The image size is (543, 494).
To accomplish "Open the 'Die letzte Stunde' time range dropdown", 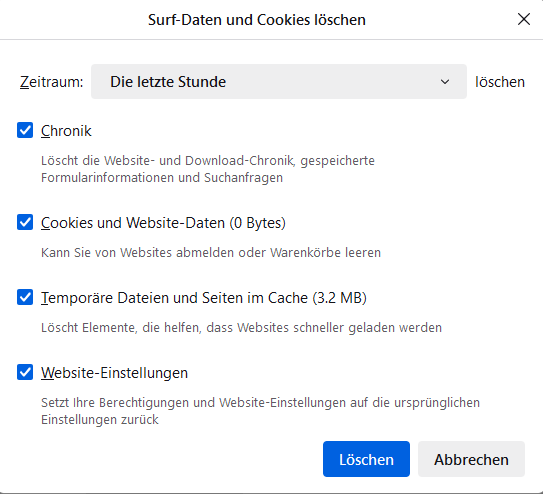I will [279, 82].
